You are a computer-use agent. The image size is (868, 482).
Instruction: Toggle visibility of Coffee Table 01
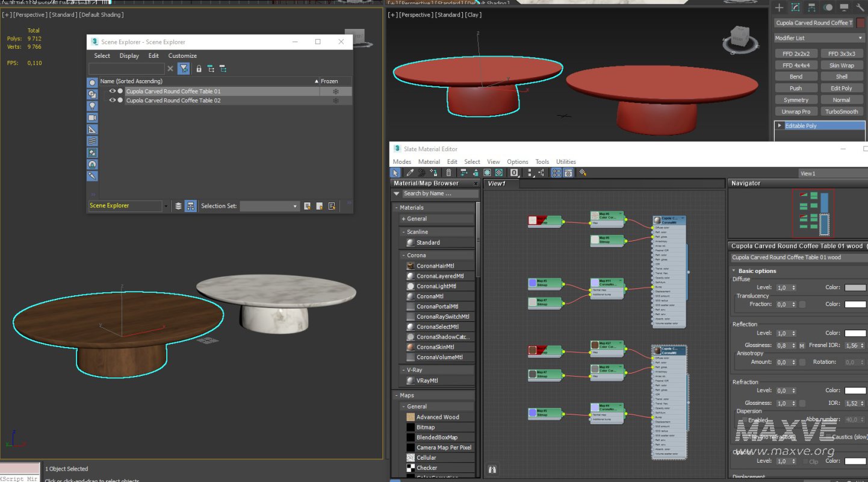point(112,92)
